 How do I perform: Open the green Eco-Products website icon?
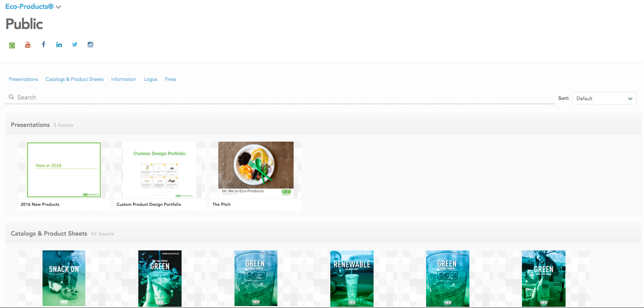pos(12,45)
